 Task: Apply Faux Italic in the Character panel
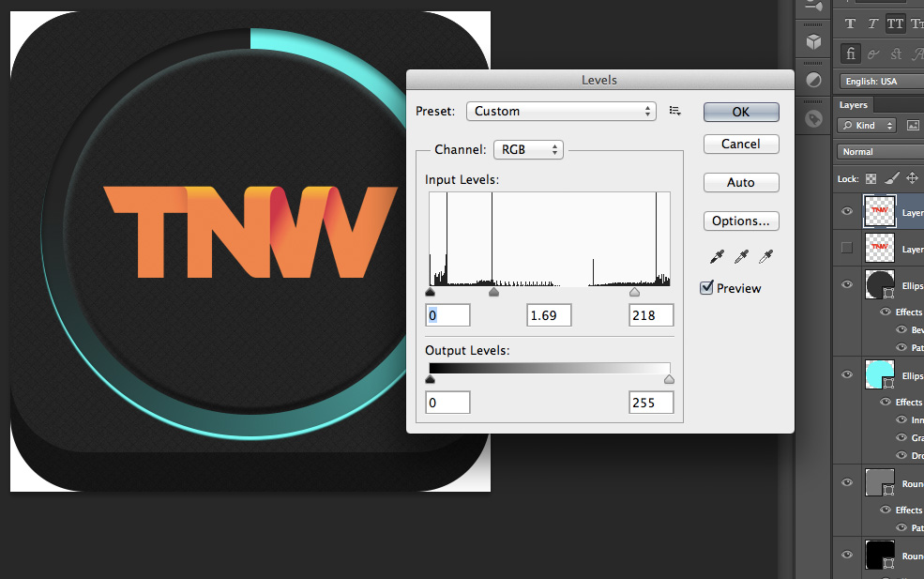point(872,23)
